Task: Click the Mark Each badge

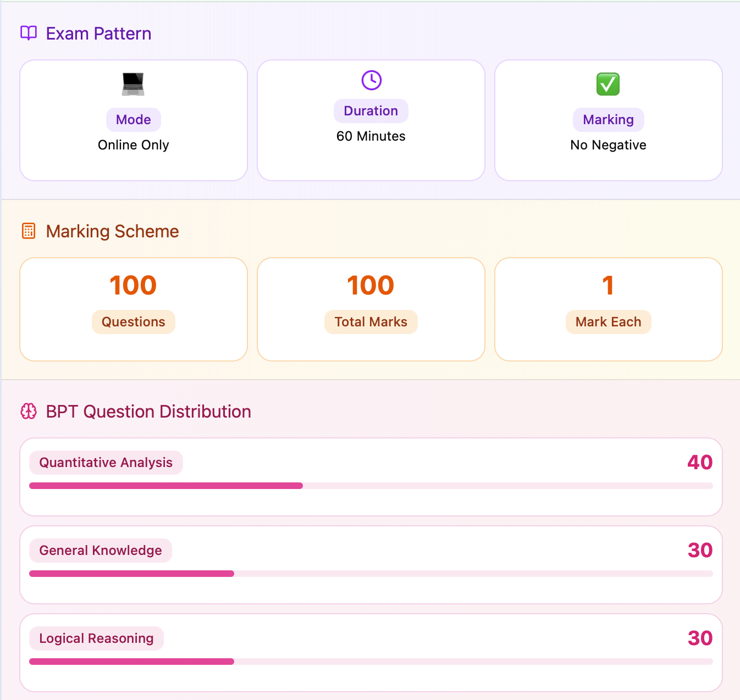Action: (609, 322)
